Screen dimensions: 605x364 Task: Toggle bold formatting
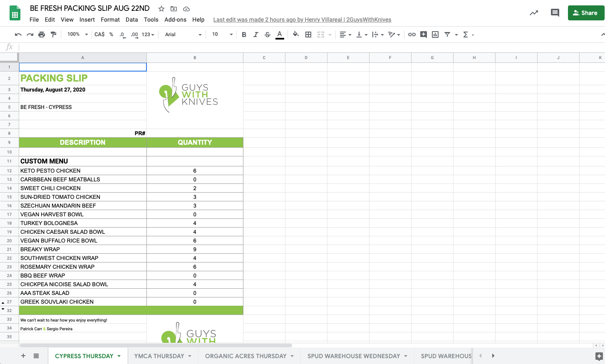click(x=244, y=35)
